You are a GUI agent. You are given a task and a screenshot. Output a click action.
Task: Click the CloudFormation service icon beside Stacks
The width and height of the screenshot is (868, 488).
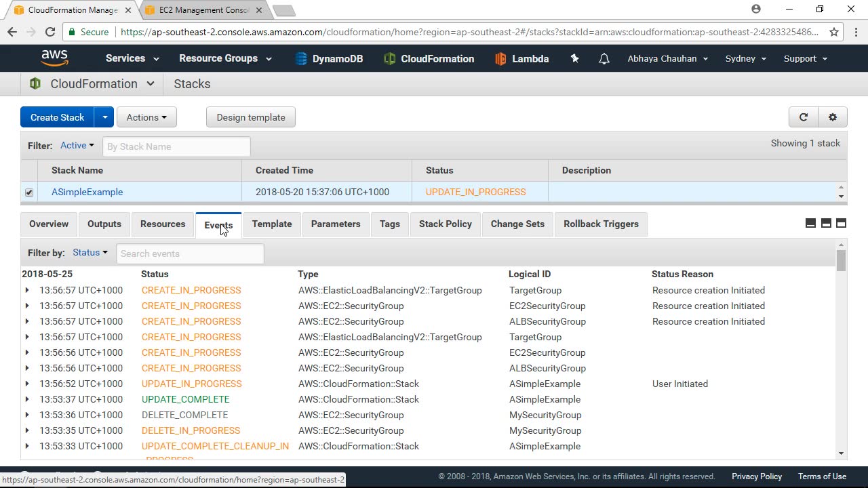pos(35,84)
